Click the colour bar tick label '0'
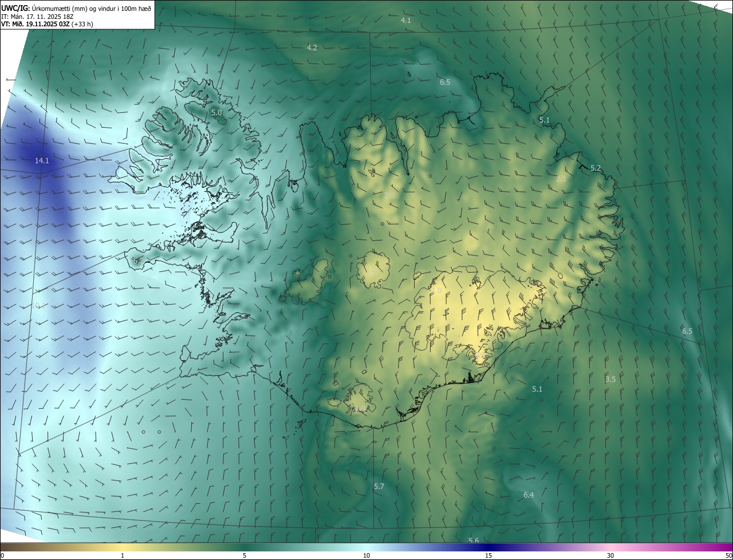 [x=2, y=555]
